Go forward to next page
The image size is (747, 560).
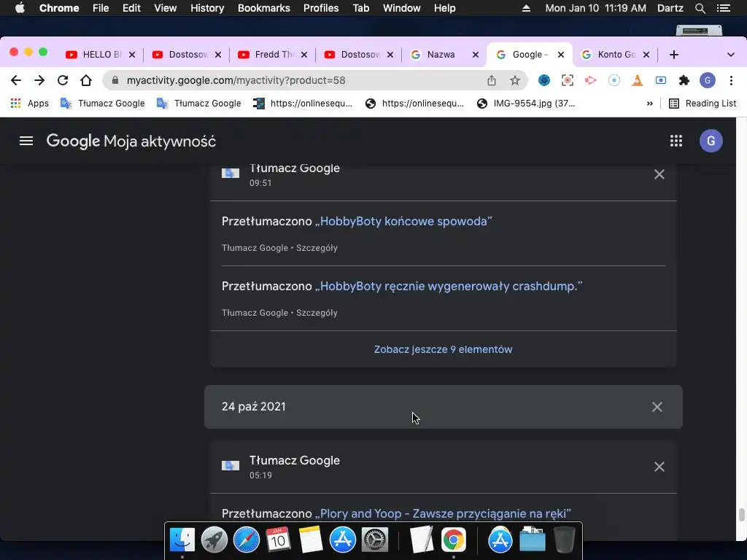coord(39,80)
